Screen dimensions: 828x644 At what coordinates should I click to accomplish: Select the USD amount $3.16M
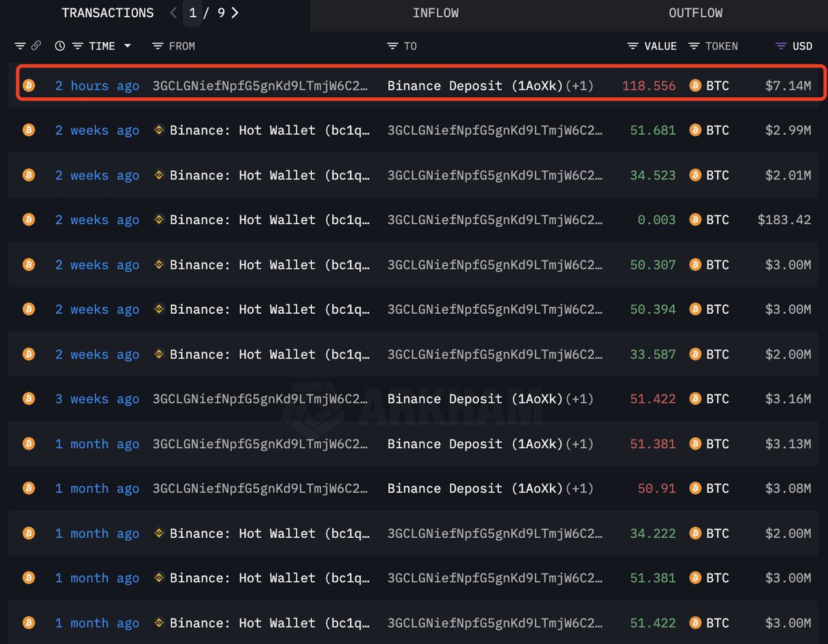click(x=788, y=399)
